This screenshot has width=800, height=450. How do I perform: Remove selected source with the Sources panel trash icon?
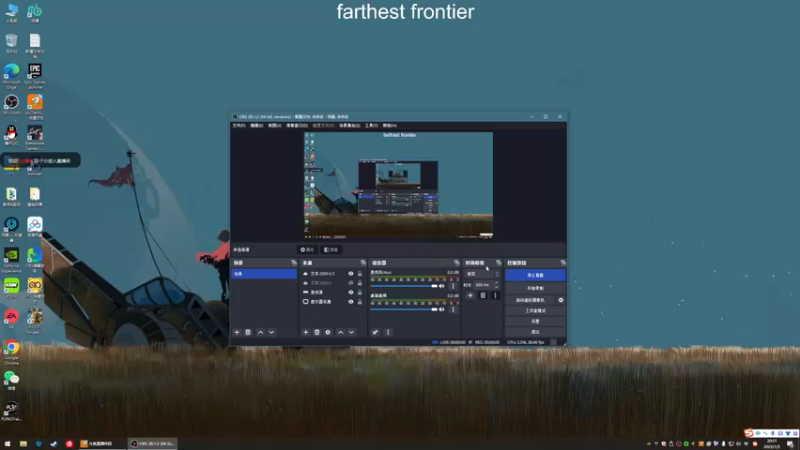(317, 332)
